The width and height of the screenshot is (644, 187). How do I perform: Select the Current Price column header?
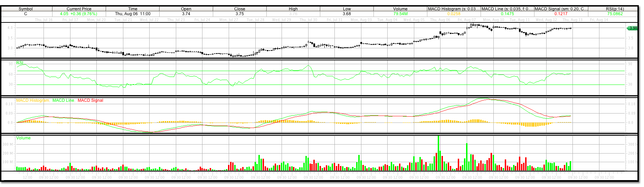pos(79,9)
